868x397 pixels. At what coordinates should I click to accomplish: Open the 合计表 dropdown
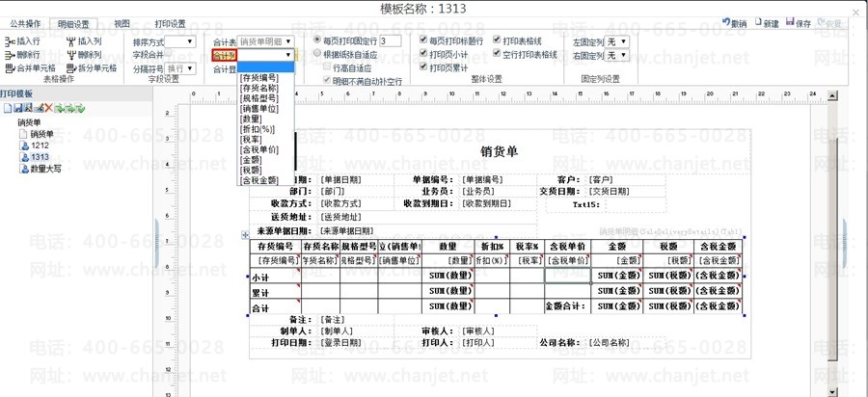coord(266,41)
